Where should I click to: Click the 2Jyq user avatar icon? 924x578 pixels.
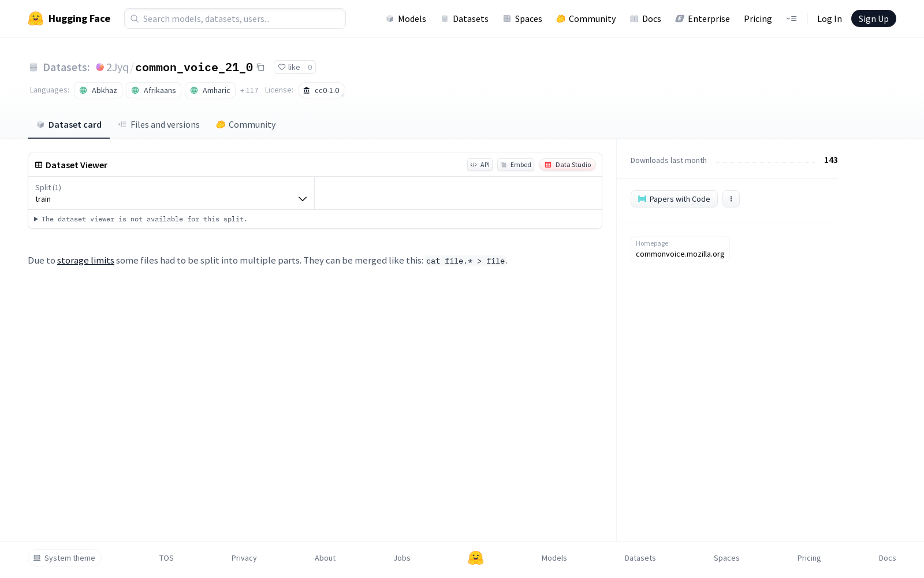[100, 67]
